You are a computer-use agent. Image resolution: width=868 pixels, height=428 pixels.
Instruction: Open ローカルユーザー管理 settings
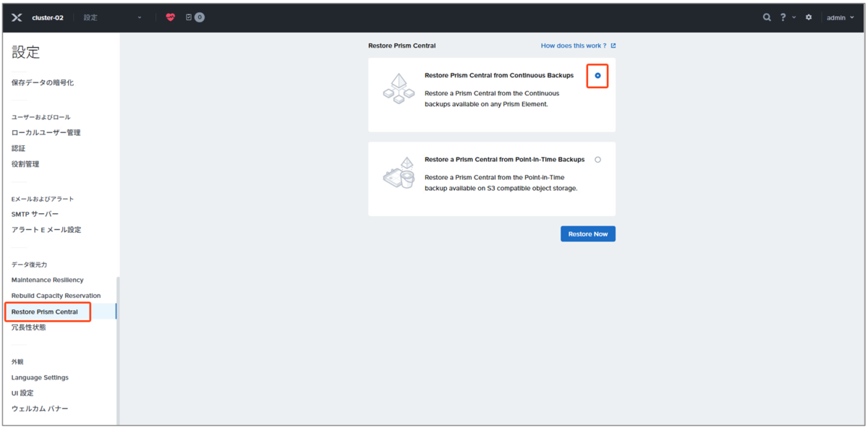pyautogui.click(x=46, y=132)
